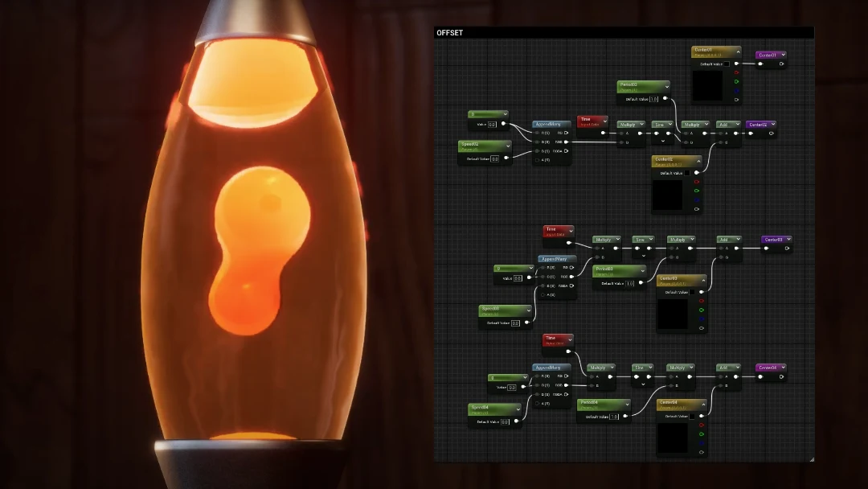Click the black preview thumbnail on Center03 node
Viewport: 868px width, 489px height.
pyautogui.click(x=673, y=314)
